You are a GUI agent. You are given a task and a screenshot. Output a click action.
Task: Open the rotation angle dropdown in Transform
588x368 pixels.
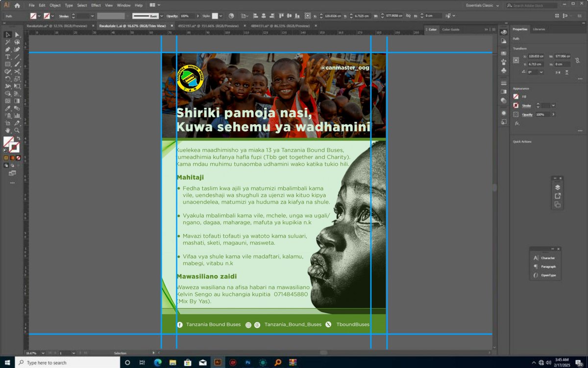tap(541, 72)
